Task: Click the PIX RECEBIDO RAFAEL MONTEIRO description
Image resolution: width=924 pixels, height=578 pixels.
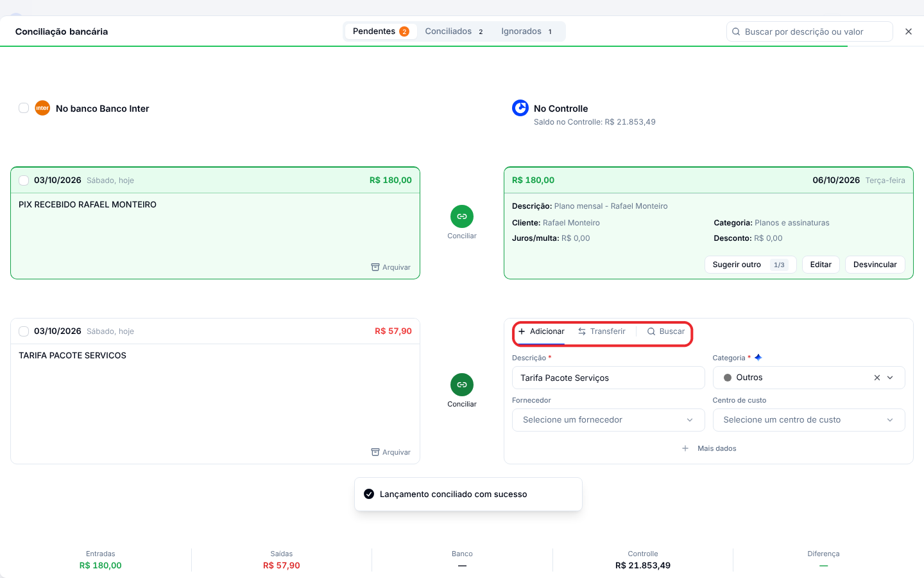Action: (87, 205)
